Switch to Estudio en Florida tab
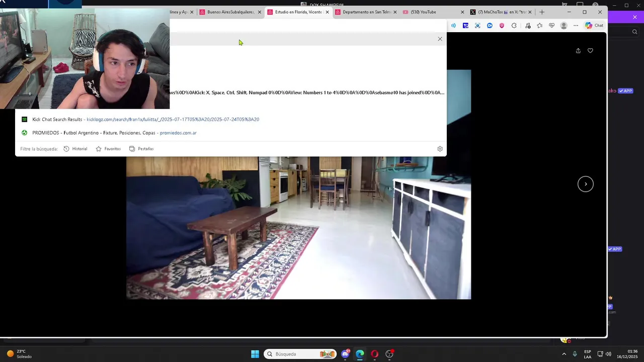The width and height of the screenshot is (644, 362). 298,12
